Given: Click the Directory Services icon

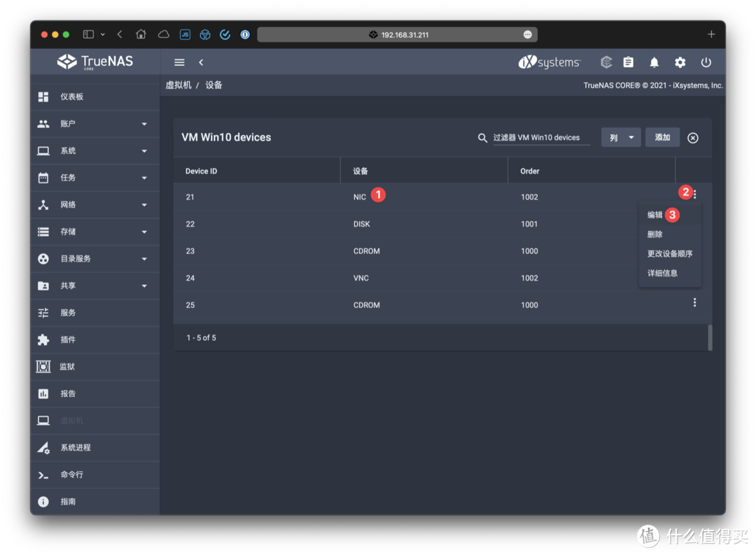Looking at the screenshot, I should tap(43, 259).
